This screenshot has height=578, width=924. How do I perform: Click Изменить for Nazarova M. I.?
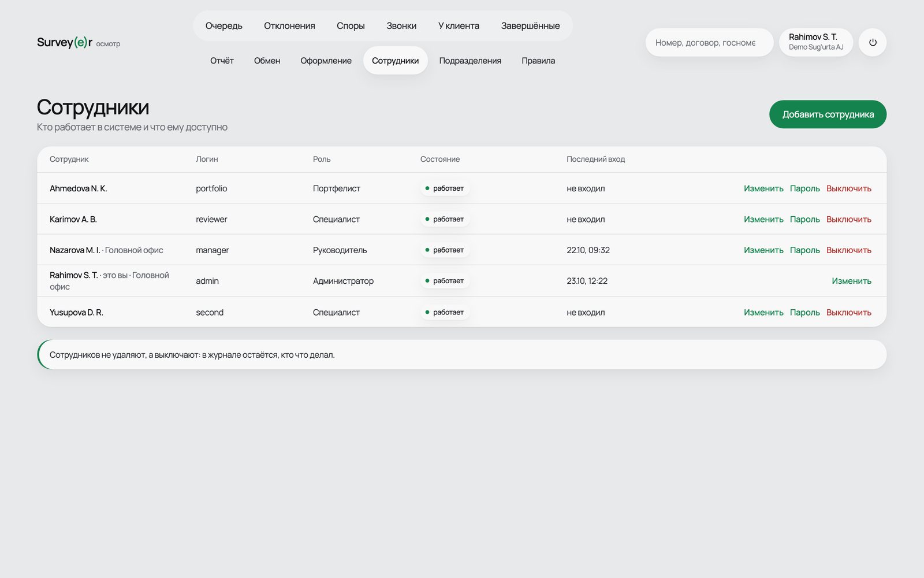click(763, 250)
